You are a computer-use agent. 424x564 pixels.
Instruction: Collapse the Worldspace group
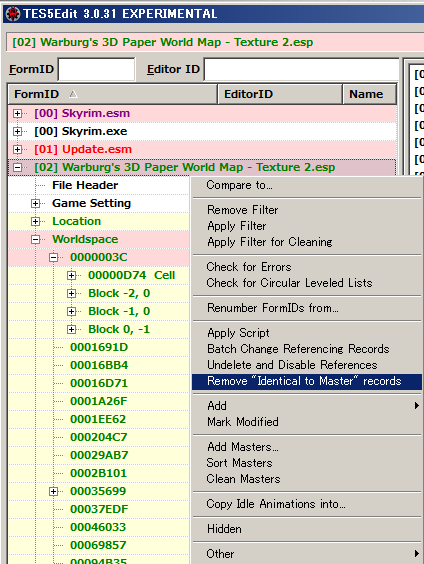click(x=35, y=239)
